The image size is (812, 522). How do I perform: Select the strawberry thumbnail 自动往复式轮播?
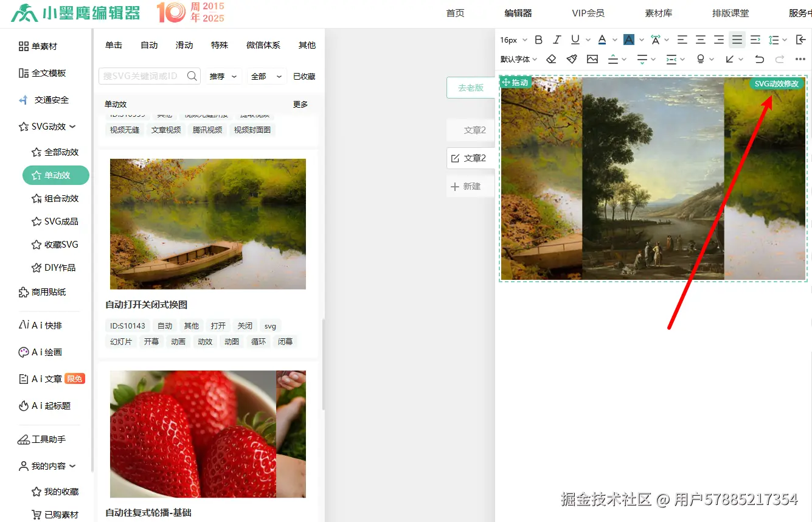(208, 434)
